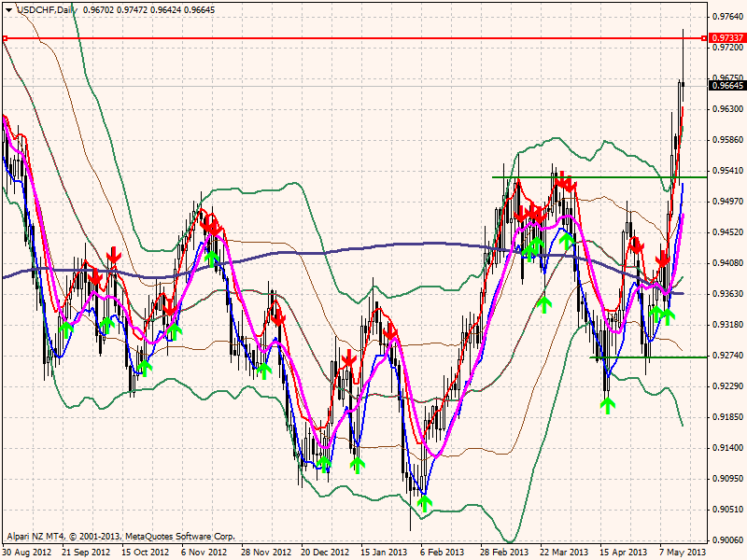Open the chart menu triangle beside USDCHF,Daily

8,9
